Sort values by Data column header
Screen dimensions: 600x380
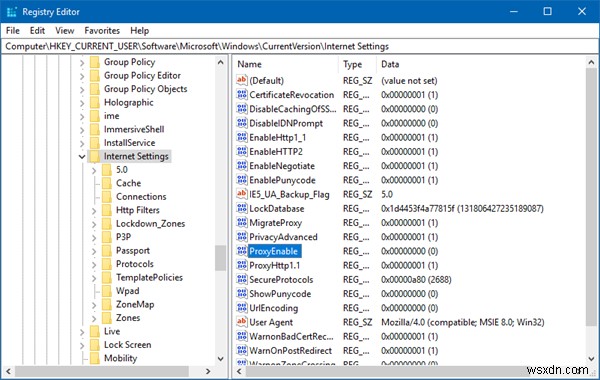click(481, 64)
